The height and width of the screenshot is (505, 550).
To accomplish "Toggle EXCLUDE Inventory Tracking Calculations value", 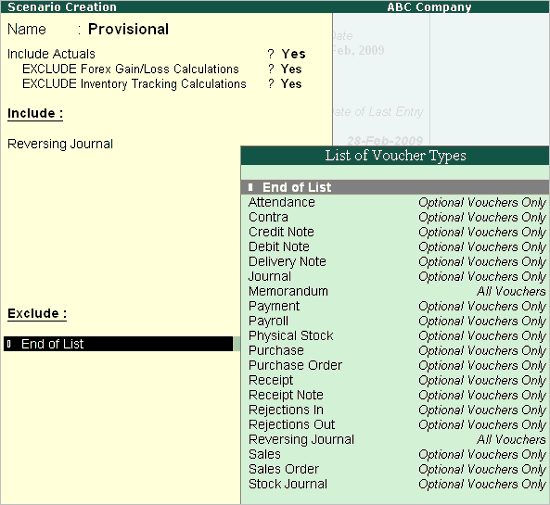I will (x=291, y=84).
